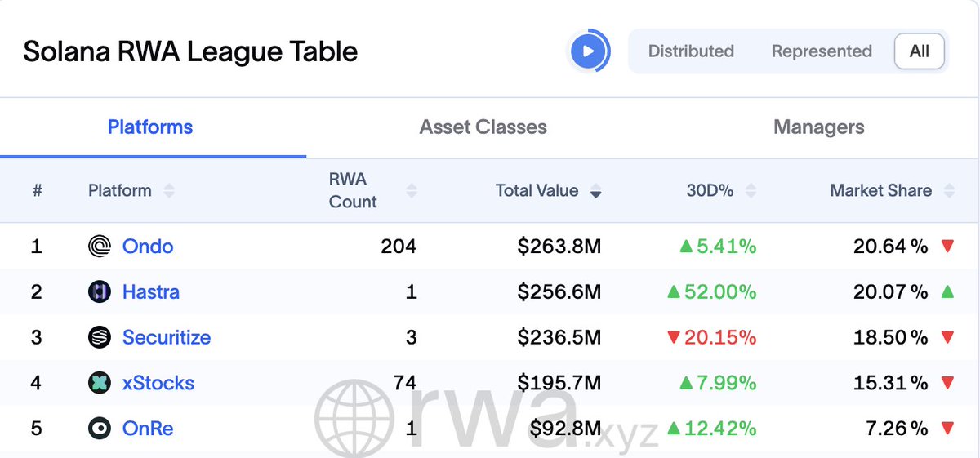Viewport: 980px width, 458px height.
Task: Click the 5.41% 30-day change value
Action: pos(727,247)
